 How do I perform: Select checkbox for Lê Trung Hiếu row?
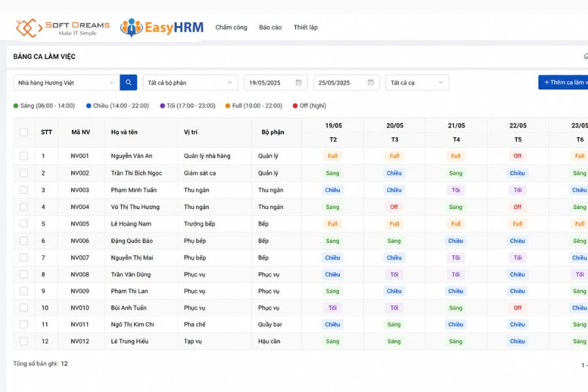click(x=24, y=341)
